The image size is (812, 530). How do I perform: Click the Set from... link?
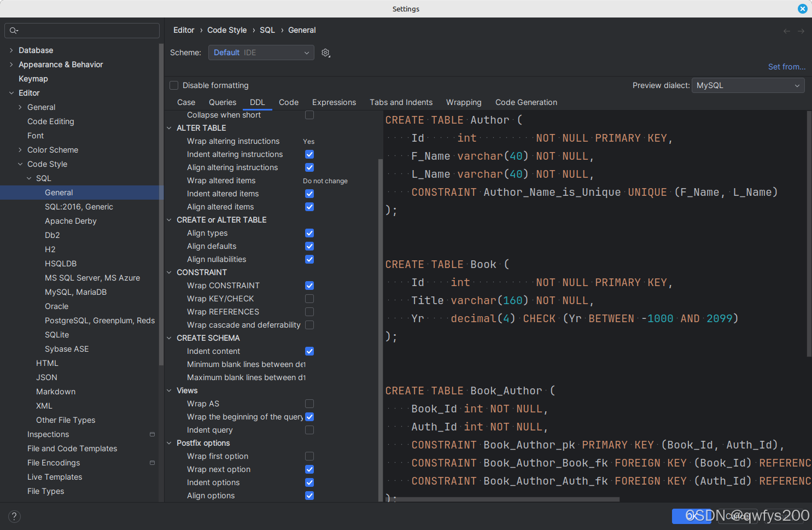tap(787, 67)
